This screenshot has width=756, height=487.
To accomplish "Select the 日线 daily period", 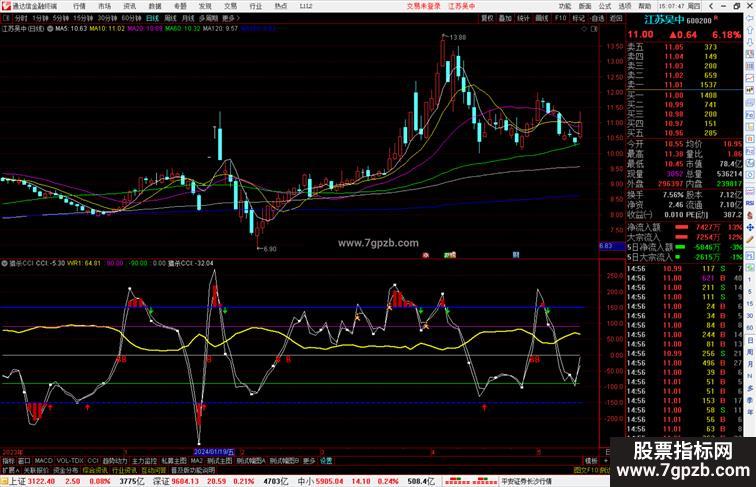I will pos(152,18).
